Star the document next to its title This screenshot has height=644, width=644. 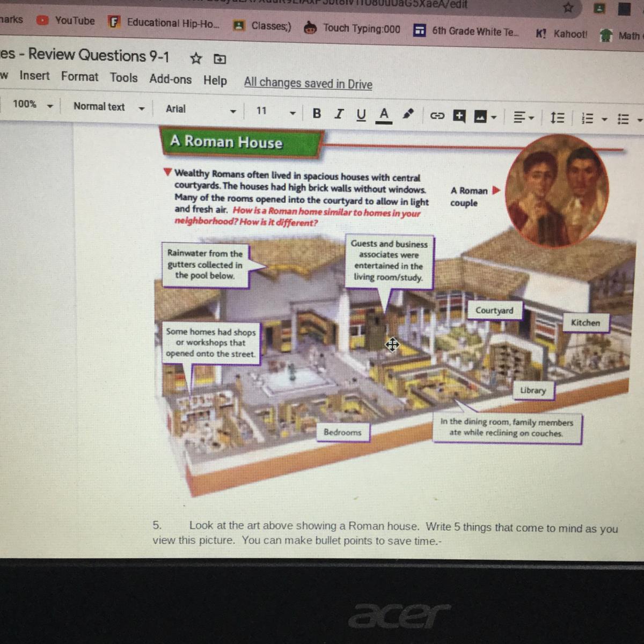point(196,58)
